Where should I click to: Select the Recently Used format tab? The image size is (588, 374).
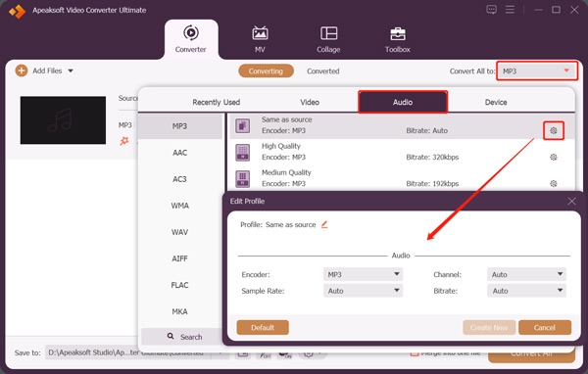[216, 102]
